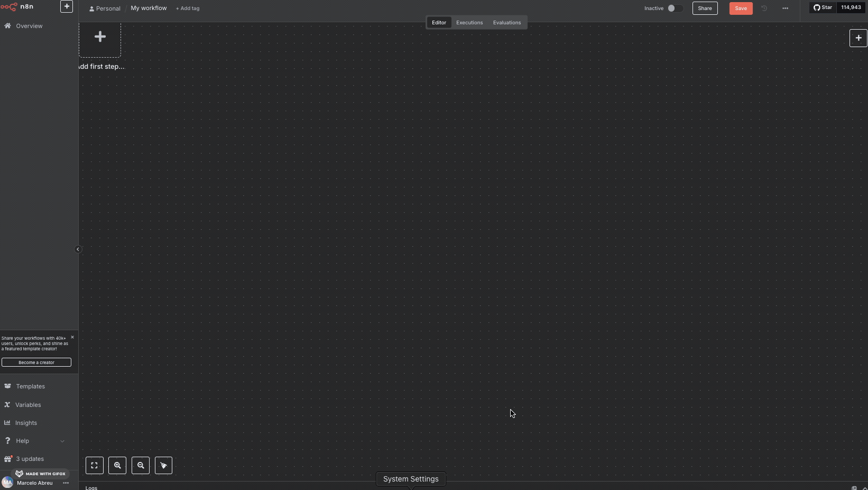
Task: Open the node panel with the canvas plus icon
Action: (x=858, y=38)
